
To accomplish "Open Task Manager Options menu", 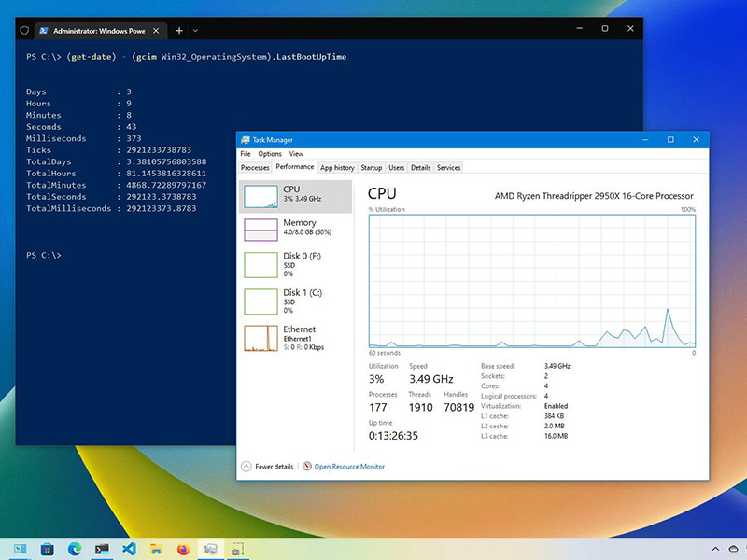I will 270,154.
